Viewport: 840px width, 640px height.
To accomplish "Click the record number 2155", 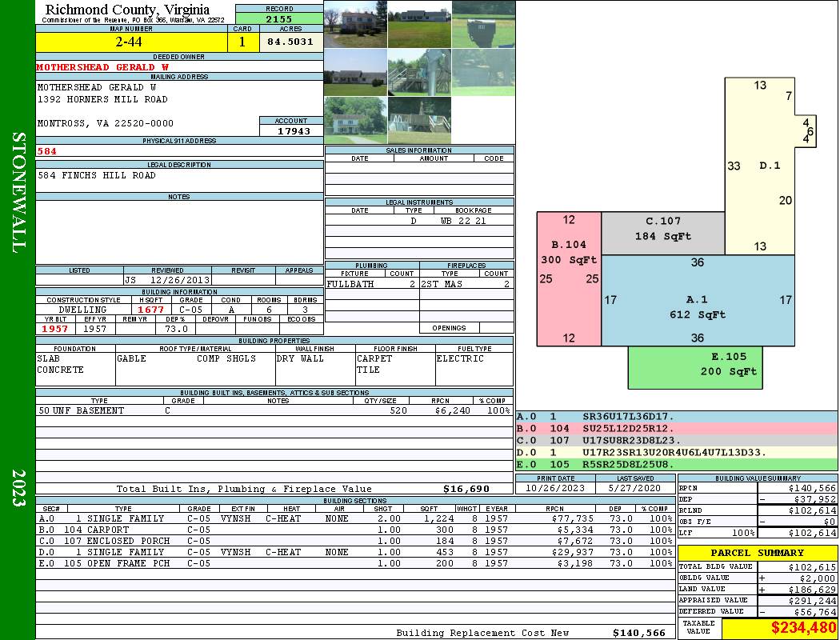I will 279,18.
